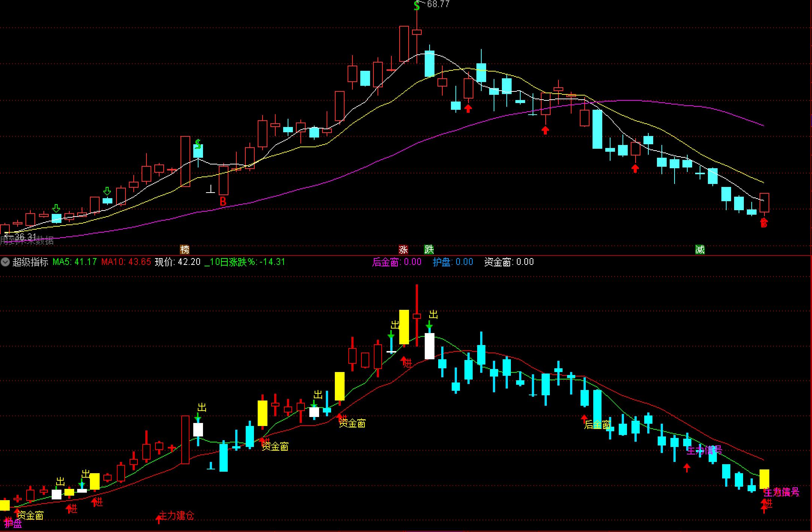Image resolution: width=812 pixels, height=532 pixels.
Task: Click the brown 榜 event marker
Action: (x=185, y=250)
